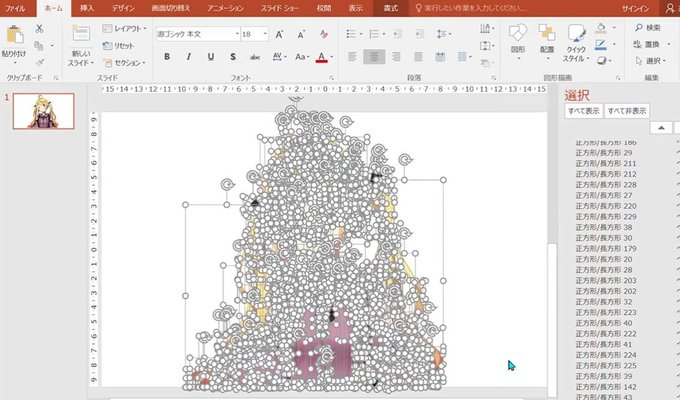Open the font name combo box

(x=198, y=34)
